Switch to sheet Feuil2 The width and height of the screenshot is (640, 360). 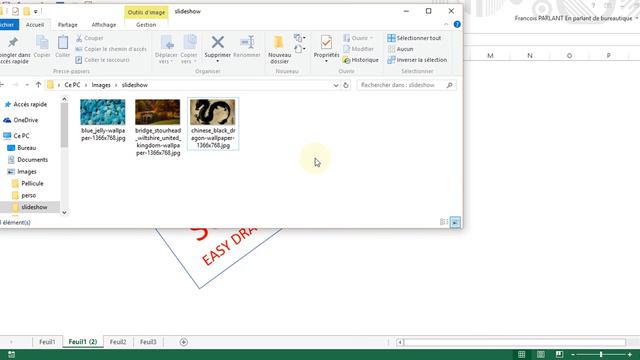coord(118,342)
